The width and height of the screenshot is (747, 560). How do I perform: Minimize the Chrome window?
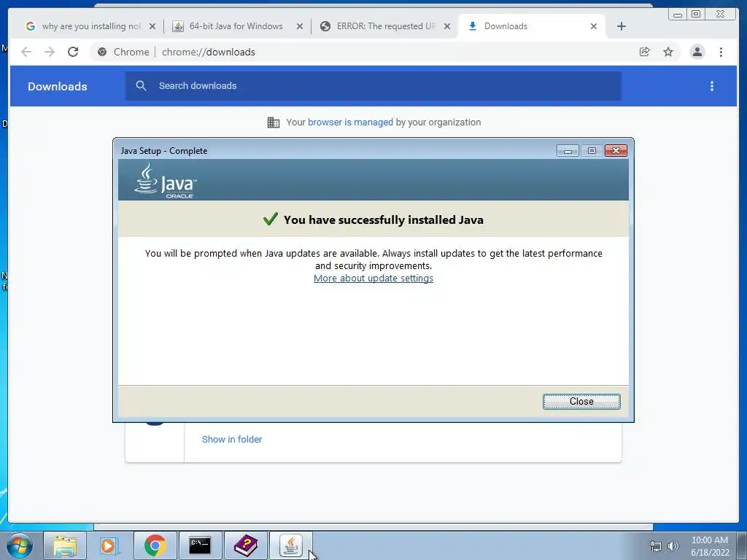[678, 15]
